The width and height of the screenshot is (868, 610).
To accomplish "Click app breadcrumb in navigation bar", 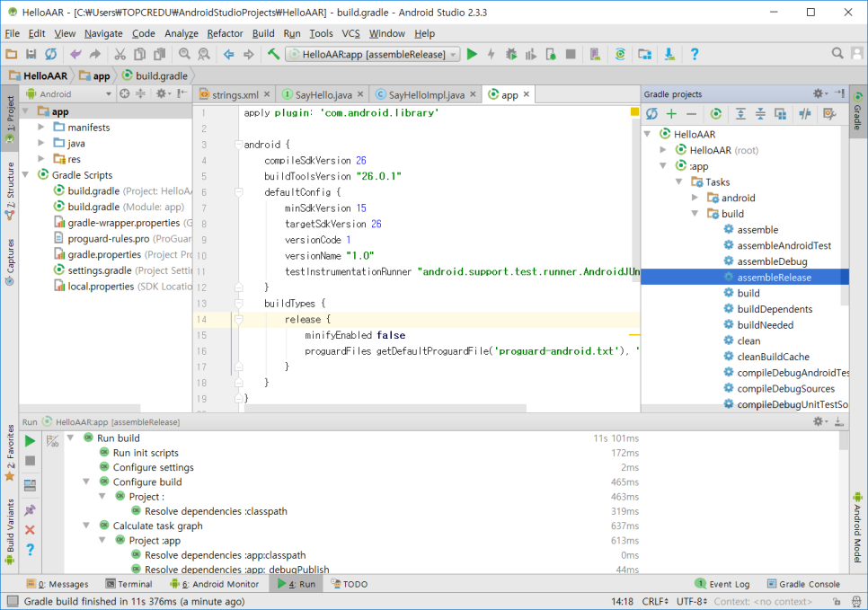I will click(94, 75).
